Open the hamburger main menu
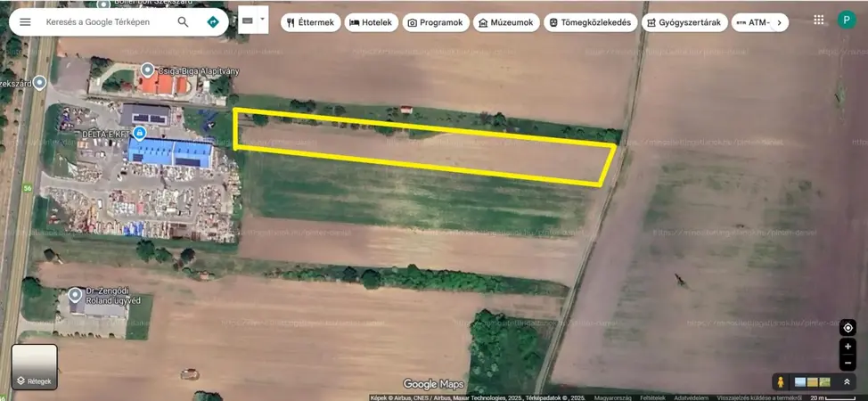This screenshot has height=401, width=868. click(25, 21)
